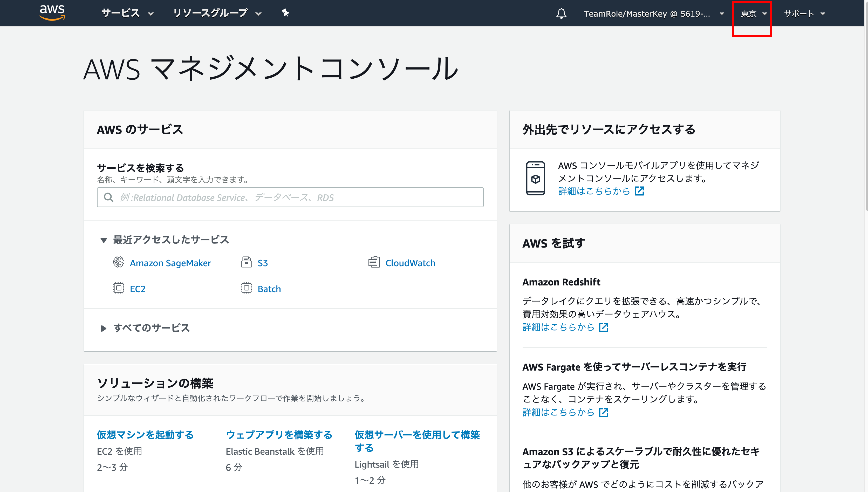Open the サポート dropdown menu

point(804,13)
